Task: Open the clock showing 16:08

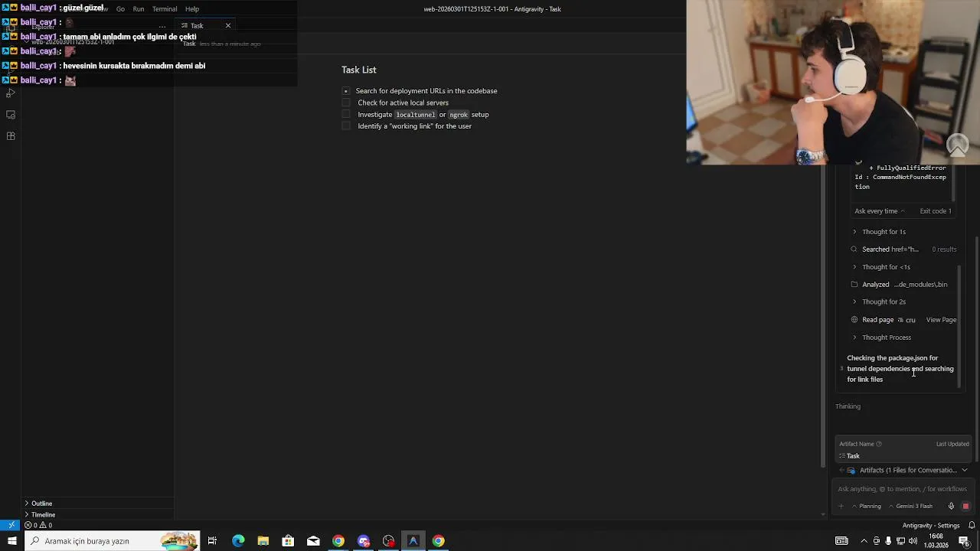Action: coord(936,541)
